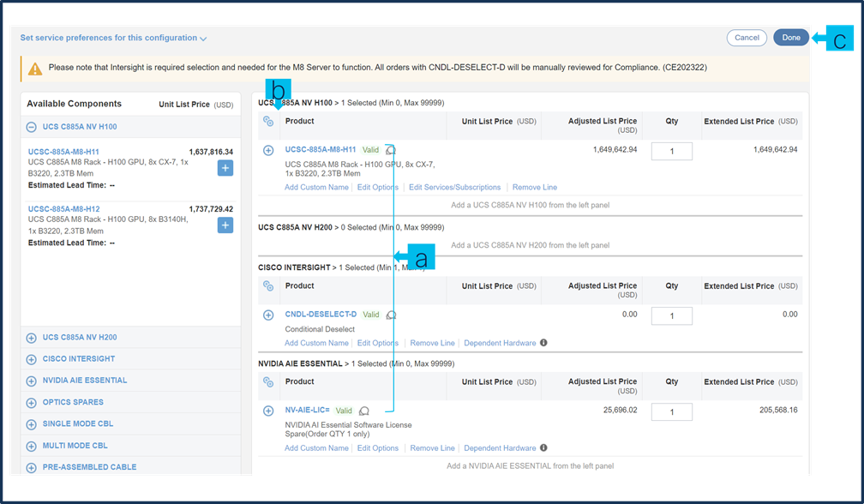864x504 pixels.
Task: Expand the SINGLE MODE CBL category
Action: pyautogui.click(x=32, y=424)
